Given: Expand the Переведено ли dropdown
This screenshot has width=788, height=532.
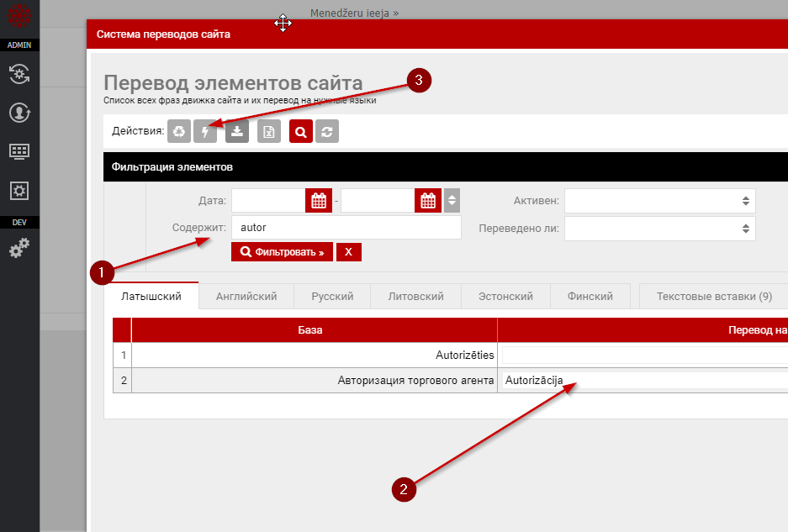Looking at the screenshot, I should point(659,229).
